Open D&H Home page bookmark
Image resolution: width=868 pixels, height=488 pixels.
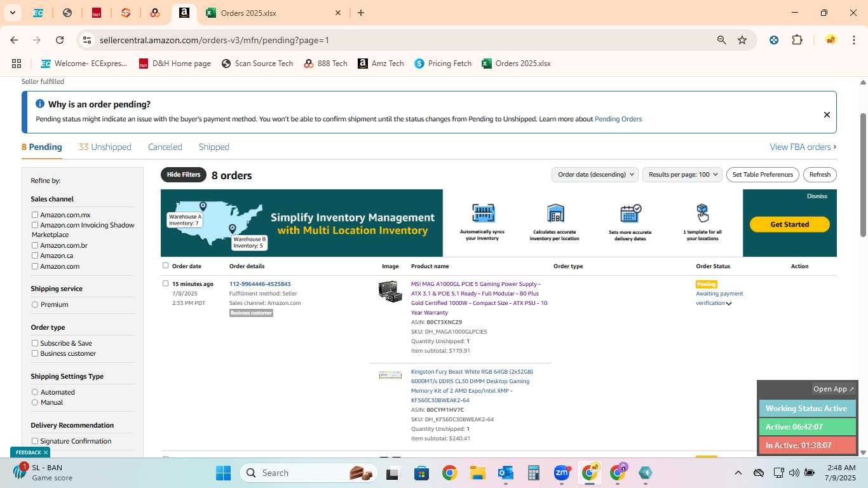(x=175, y=64)
